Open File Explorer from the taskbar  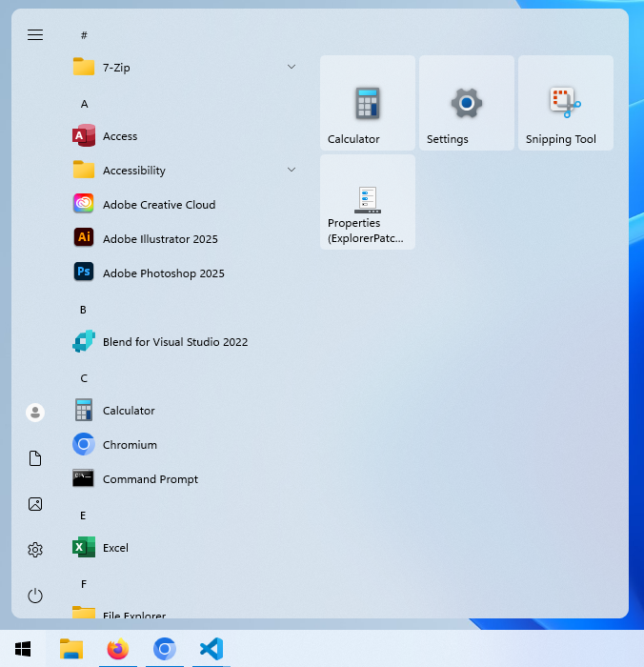71,649
